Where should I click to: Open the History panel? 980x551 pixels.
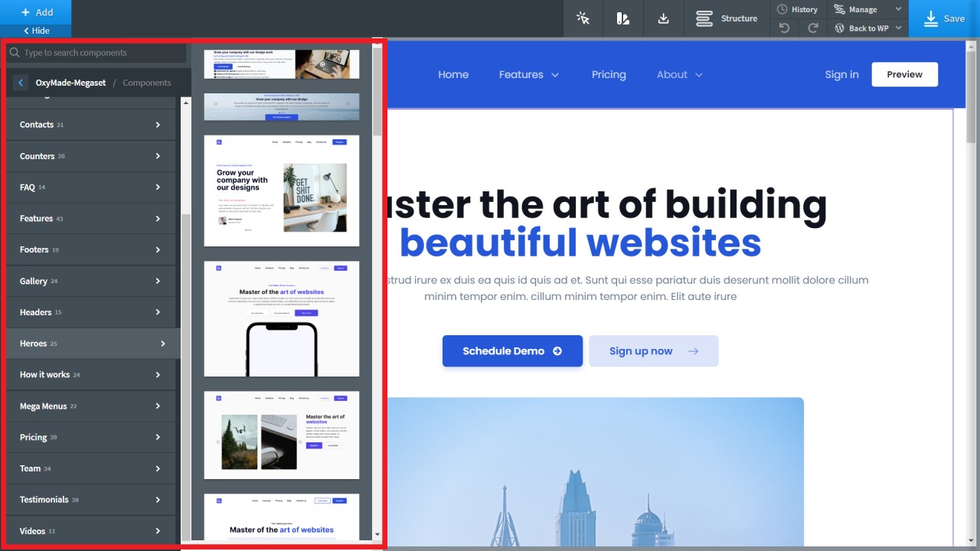[x=798, y=9]
